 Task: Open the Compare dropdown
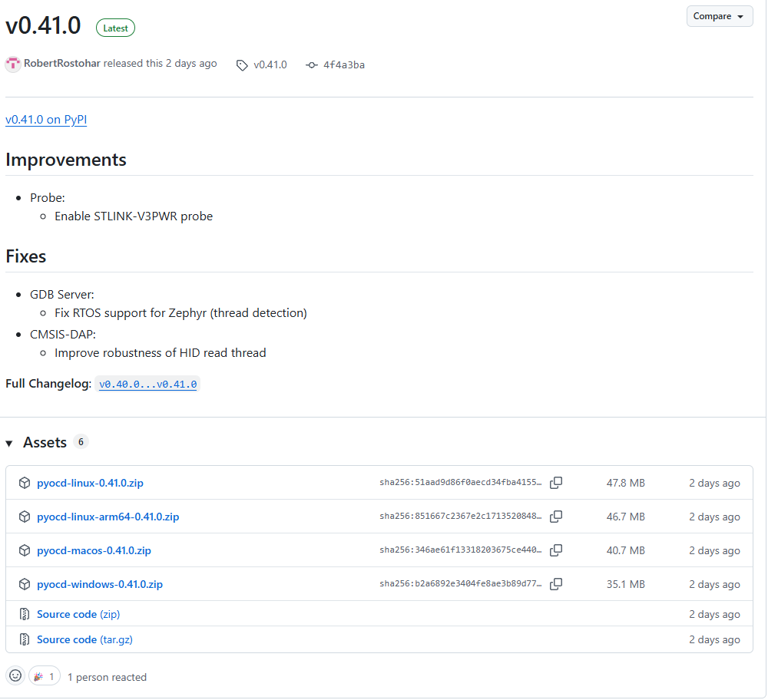click(719, 16)
